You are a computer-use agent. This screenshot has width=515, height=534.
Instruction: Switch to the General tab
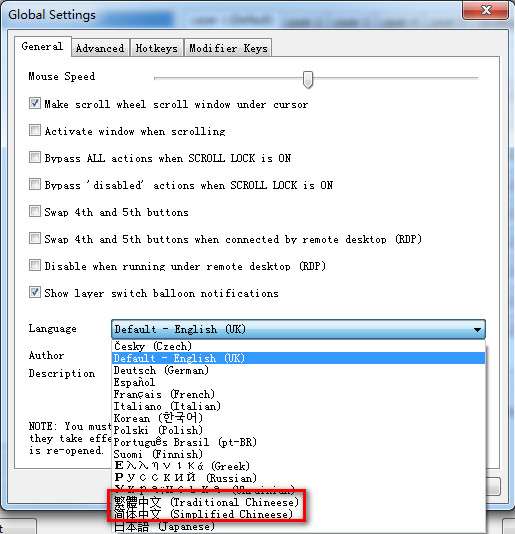point(43,46)
